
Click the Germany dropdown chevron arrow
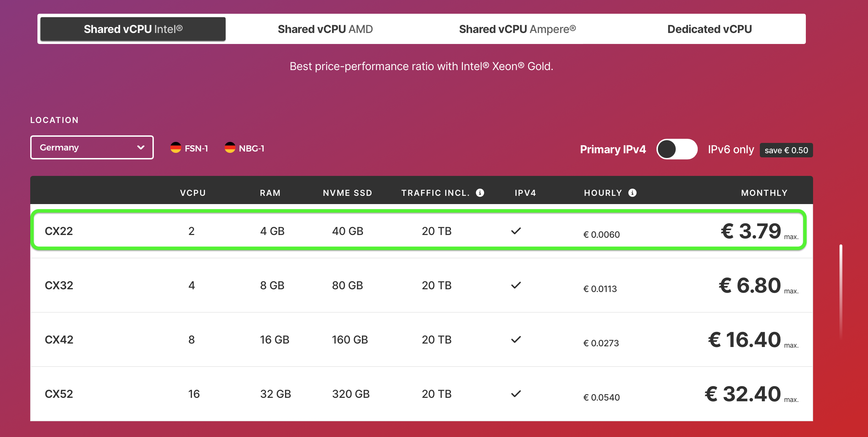click(x=141, y=148)
